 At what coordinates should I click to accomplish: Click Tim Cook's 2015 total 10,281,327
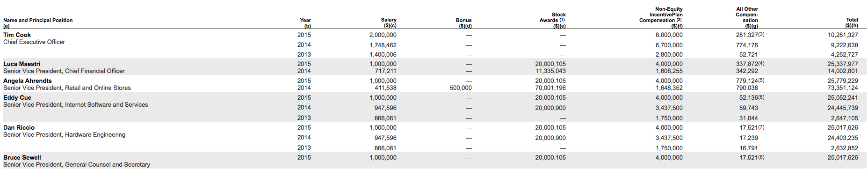843,35
